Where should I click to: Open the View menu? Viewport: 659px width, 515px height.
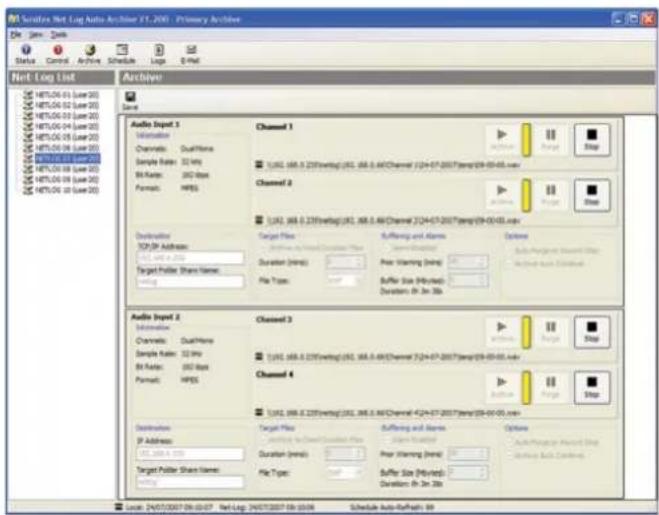pyautogui.click(x=36, y=34)
